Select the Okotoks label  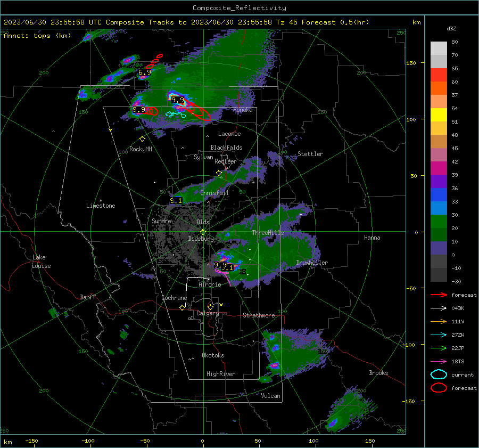213,355
